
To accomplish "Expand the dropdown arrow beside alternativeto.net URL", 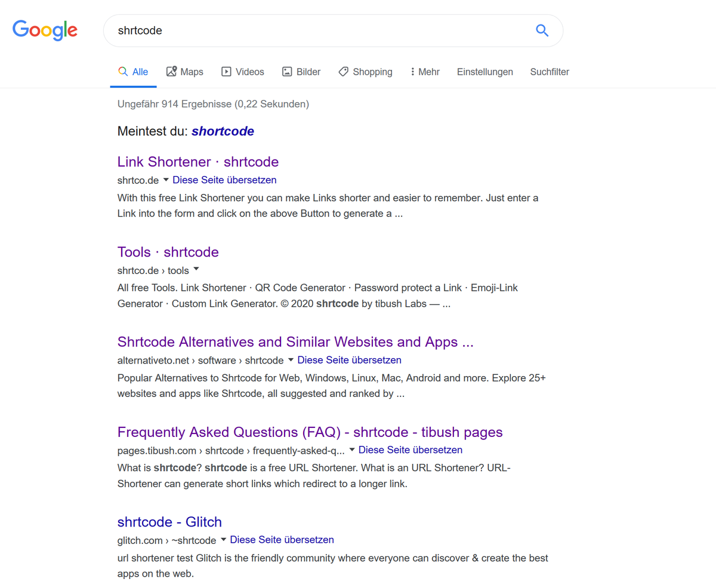I will pos(291,359).
